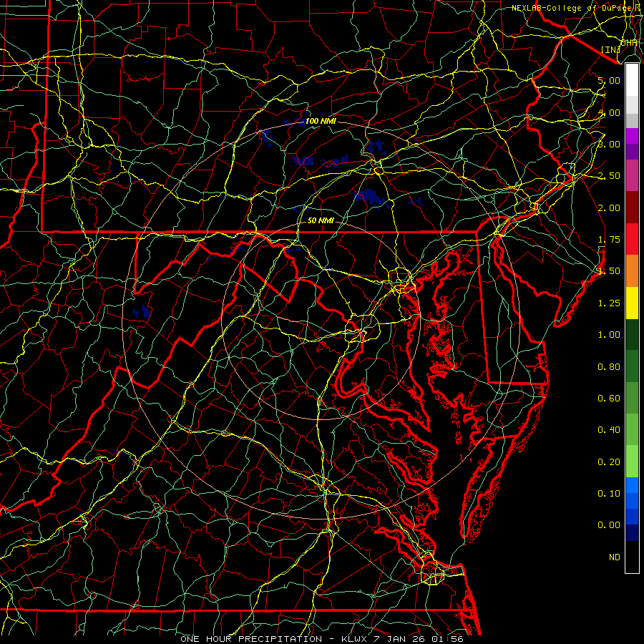Click the dark purple legend swatch
The width and height of the screenshot is (644, 644).
tap(632, 152)
